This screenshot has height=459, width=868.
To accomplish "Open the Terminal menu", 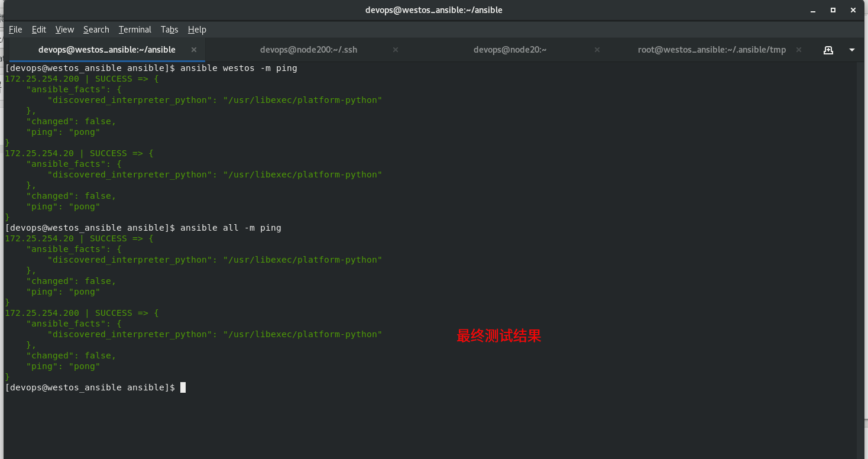I will coord(135,30).
